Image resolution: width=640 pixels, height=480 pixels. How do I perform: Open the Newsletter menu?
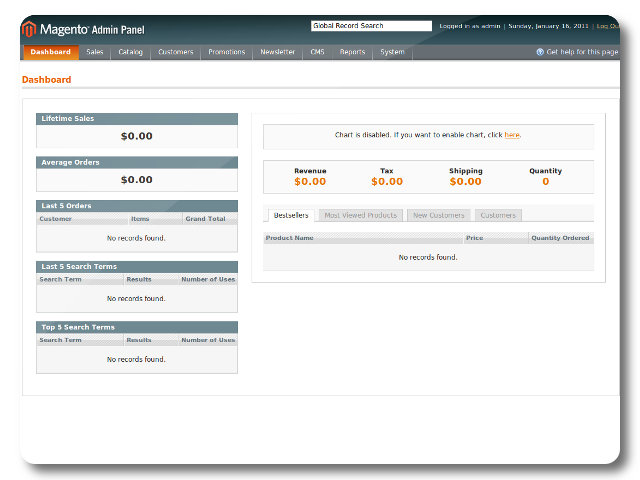pyautogui.click(x=278, y=52)
